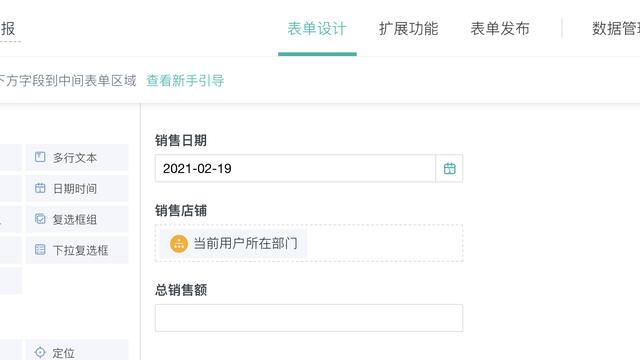Open the 数据管理 tab
Image resolution: width=640 pixels, height=360 pixels.
[616, 29]
